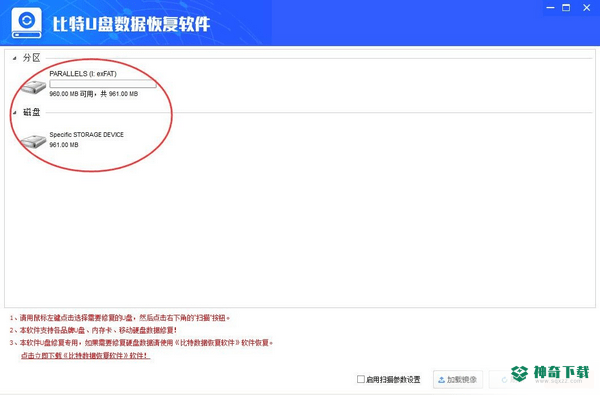Select the PARALLELS partition drive icon
The image size is (600, 395).
[34, 87]
